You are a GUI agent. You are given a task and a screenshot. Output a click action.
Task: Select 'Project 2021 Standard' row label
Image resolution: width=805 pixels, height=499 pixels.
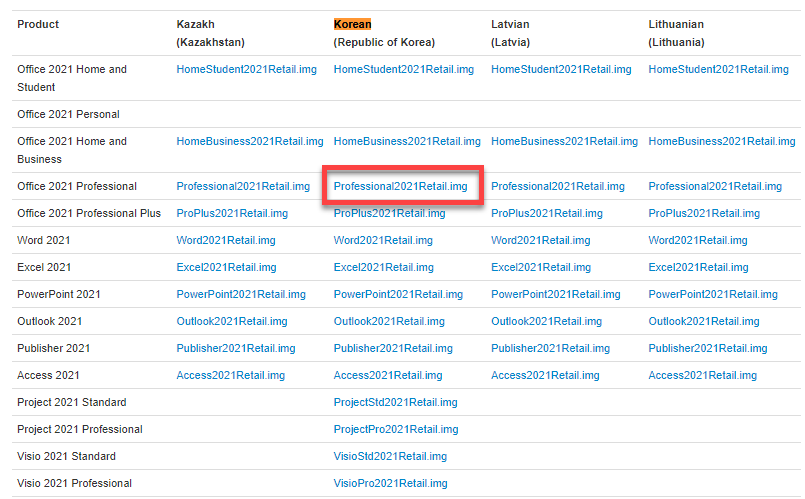click(71, 402)
